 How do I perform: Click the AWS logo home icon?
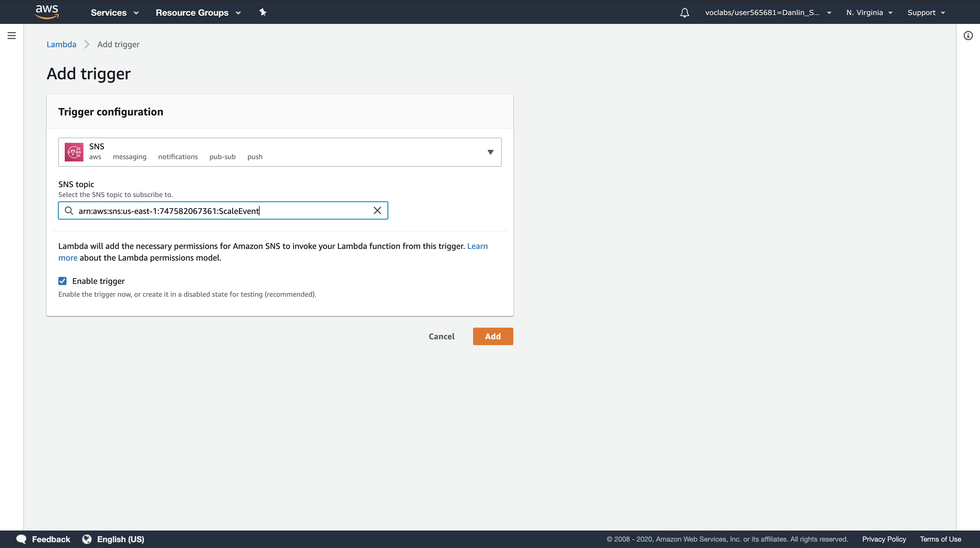(47, 12)
